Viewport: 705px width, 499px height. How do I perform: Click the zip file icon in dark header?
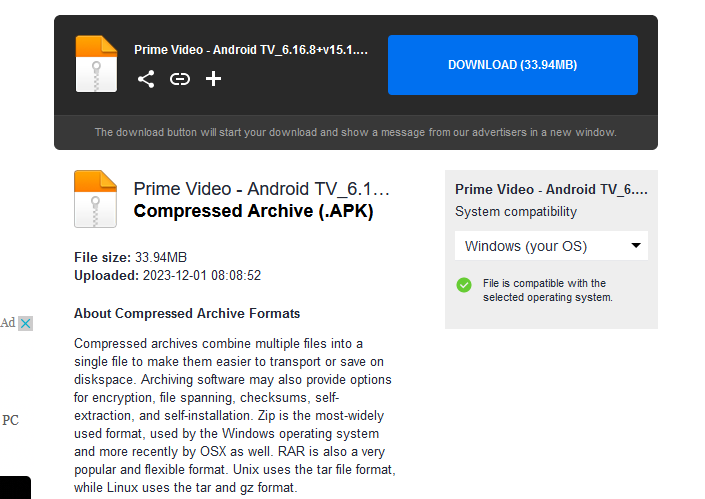[x=96, y=64]
